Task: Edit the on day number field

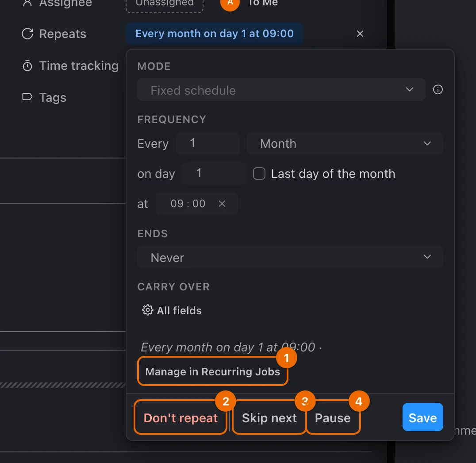Action: 214,174
